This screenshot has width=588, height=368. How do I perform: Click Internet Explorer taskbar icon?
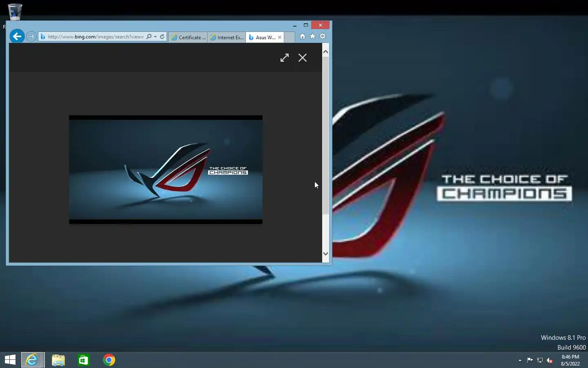click(32, 360)
